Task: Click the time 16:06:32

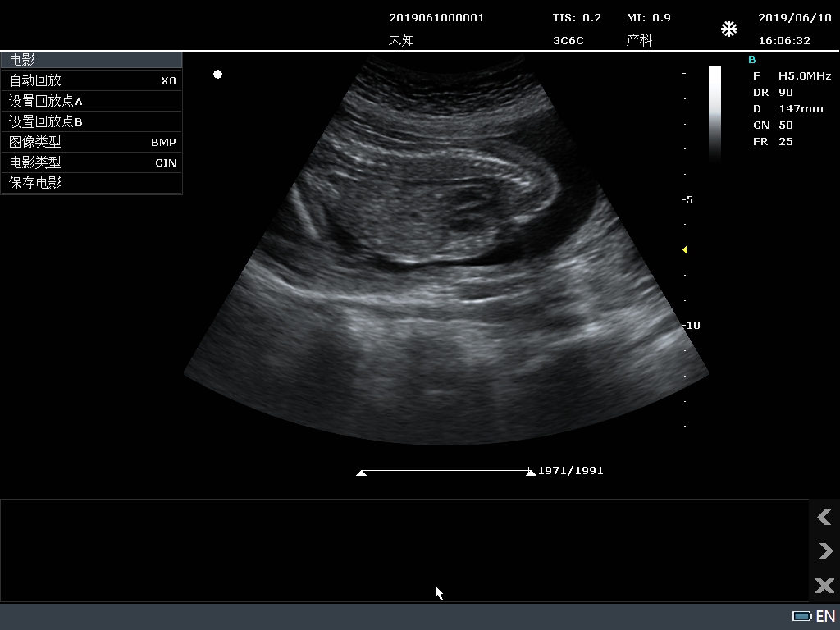Action: [784, 41]
